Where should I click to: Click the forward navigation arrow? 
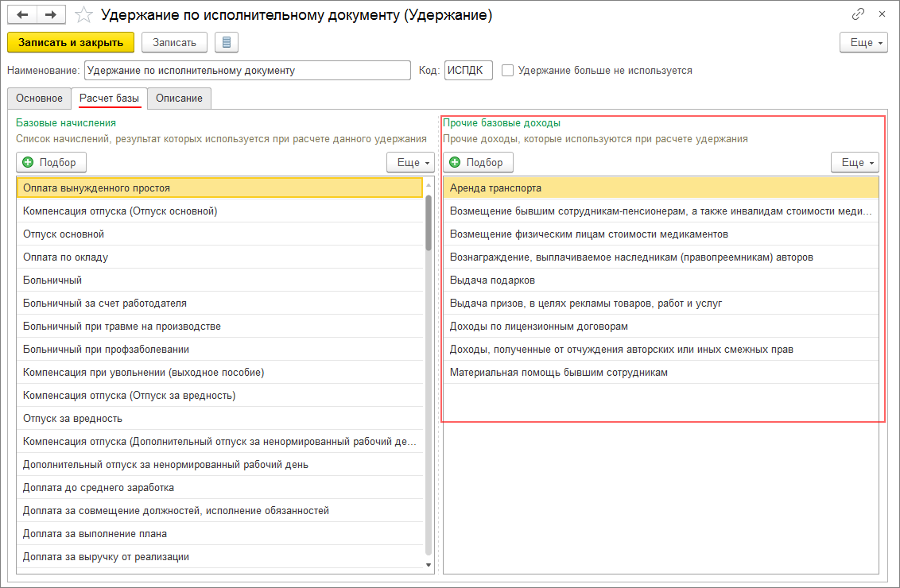click(49, 15)
